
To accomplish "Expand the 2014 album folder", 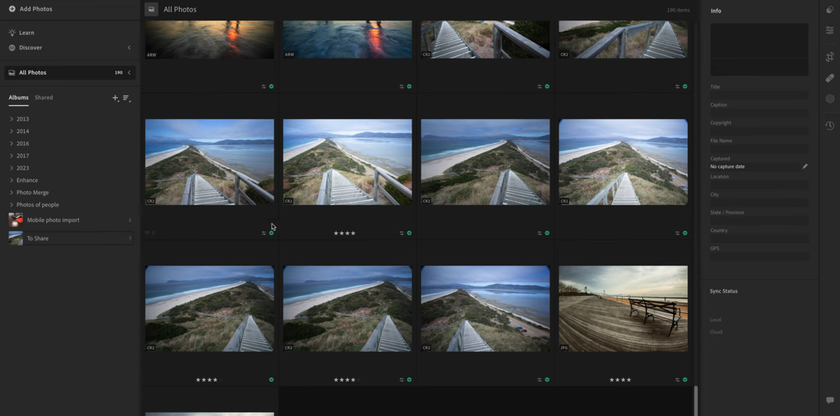I will point(11,131).
